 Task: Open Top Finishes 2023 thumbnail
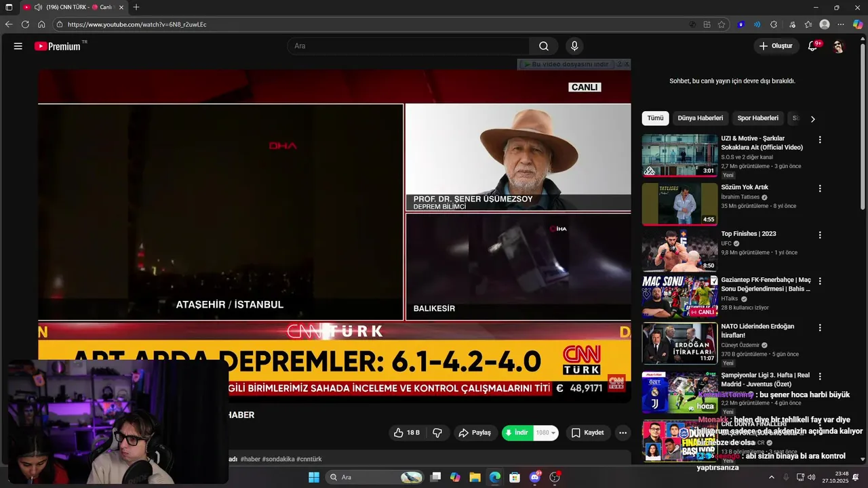679,250
